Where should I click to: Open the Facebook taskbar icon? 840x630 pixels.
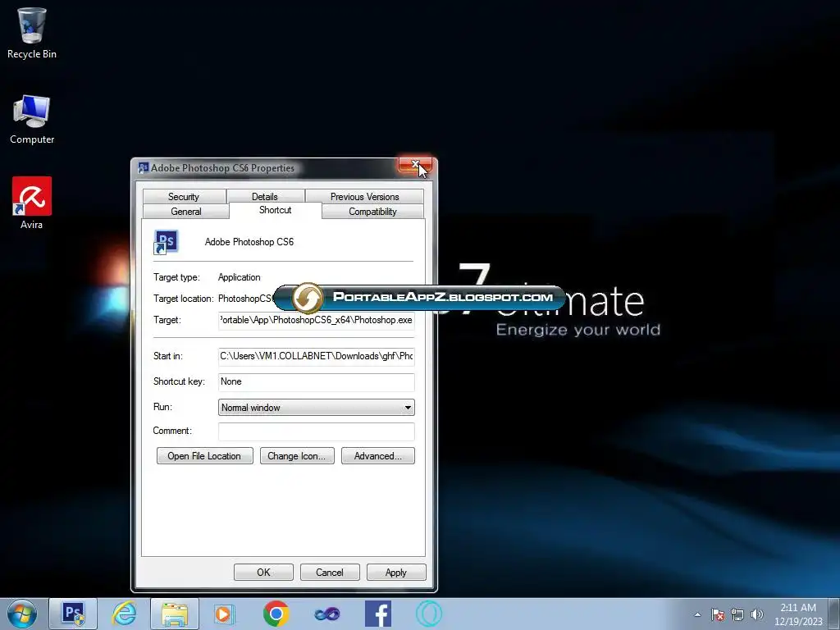tap(377, 614)
